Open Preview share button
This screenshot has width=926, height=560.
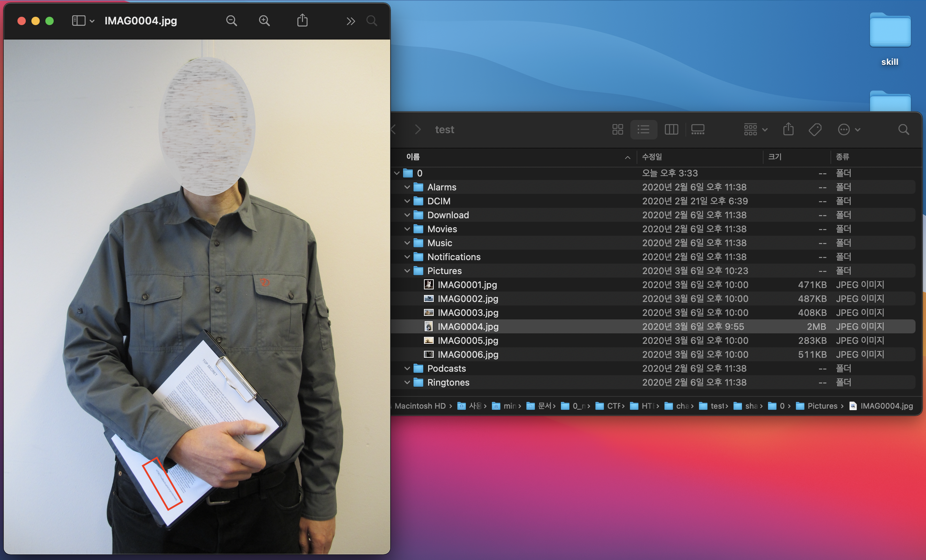302,20
